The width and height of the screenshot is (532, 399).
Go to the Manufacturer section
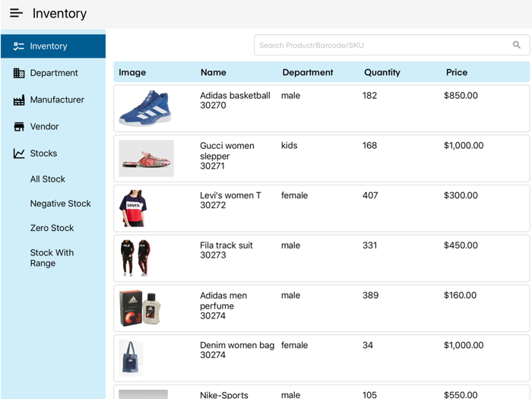(57, 100)
